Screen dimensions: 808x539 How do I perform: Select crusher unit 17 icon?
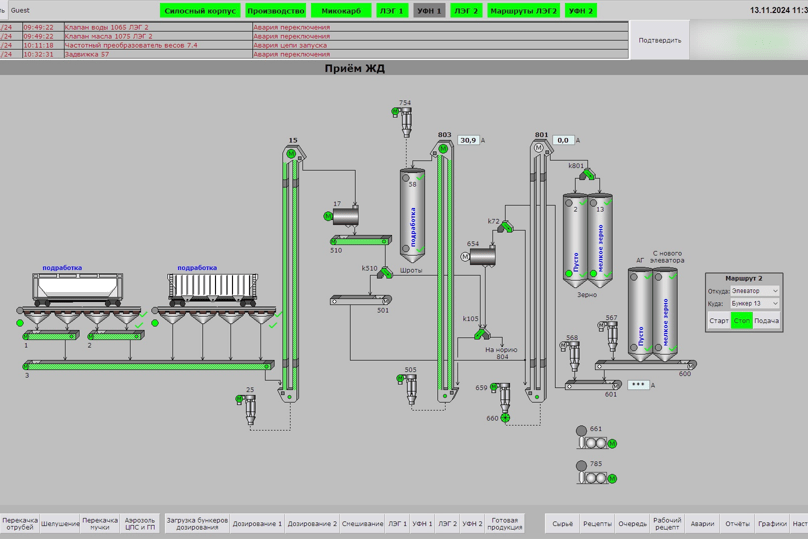347,216
